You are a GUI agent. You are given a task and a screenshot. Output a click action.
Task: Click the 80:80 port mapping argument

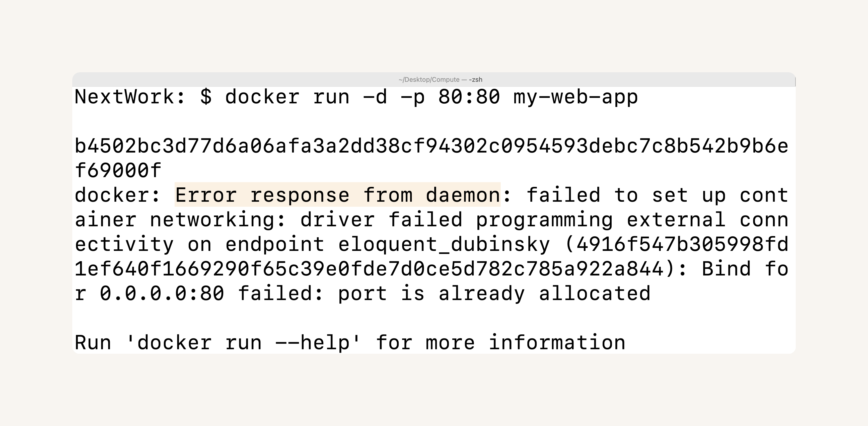click(x=469, y=97)
